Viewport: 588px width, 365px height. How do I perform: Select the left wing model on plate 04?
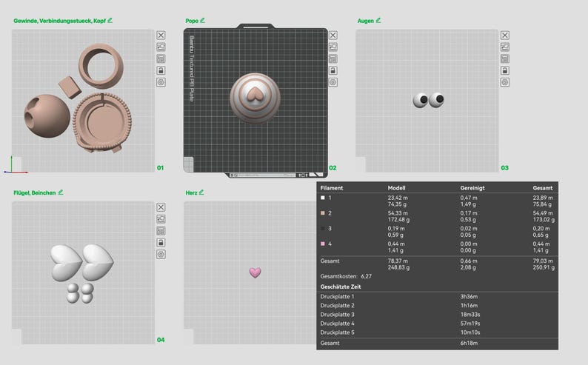click(x=66, y=263)
